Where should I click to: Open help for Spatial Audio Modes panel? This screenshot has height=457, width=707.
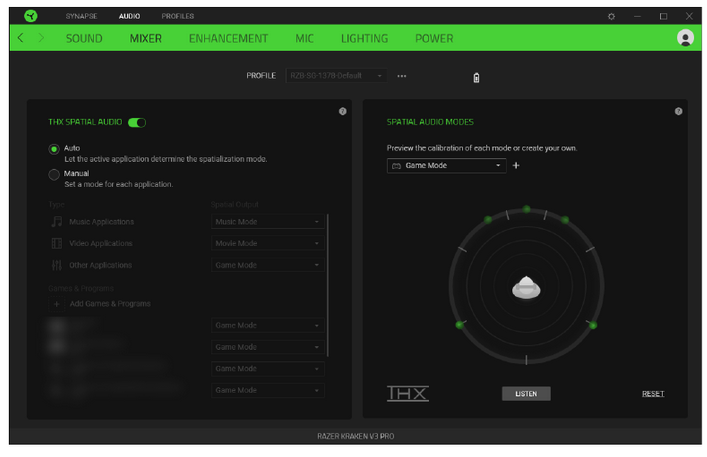pos(678,111)
